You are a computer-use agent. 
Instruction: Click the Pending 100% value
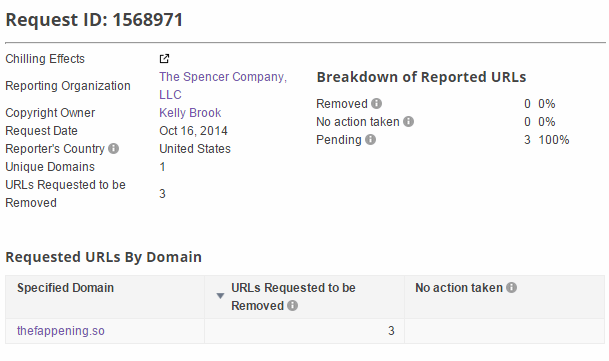click(x=553, y=140)
